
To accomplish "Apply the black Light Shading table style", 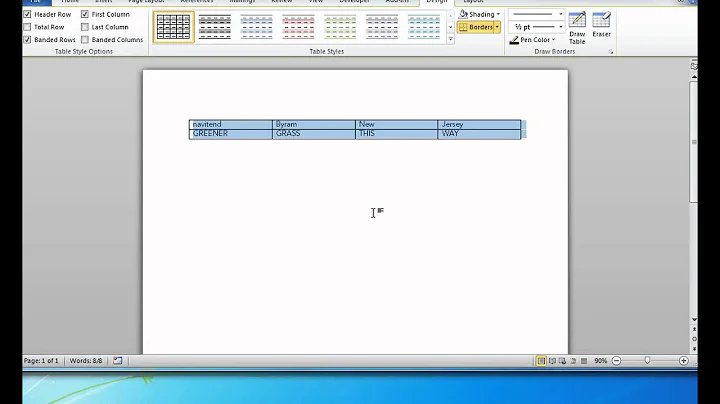I will point(215,27).
